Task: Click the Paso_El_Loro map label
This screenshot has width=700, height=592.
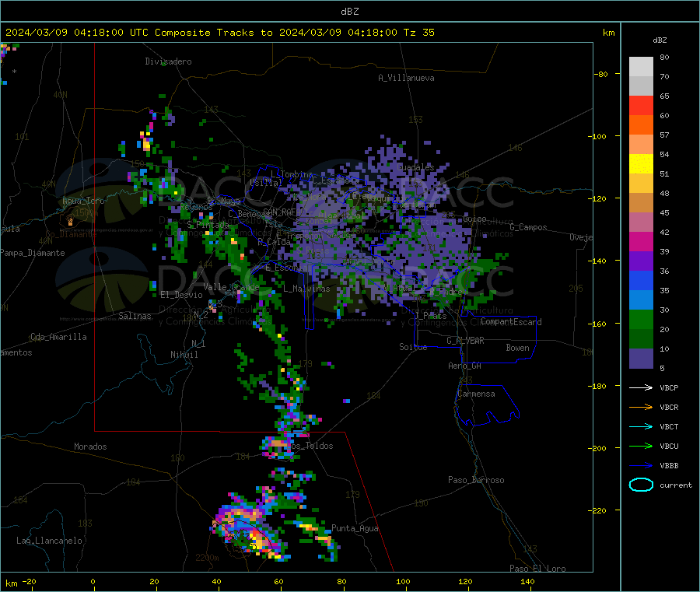Action: click(537, 569)
